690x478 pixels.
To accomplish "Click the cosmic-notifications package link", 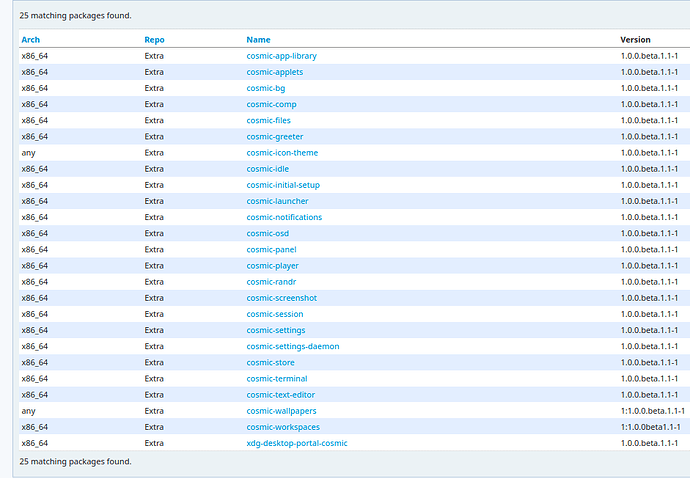I will coord(284,217).
